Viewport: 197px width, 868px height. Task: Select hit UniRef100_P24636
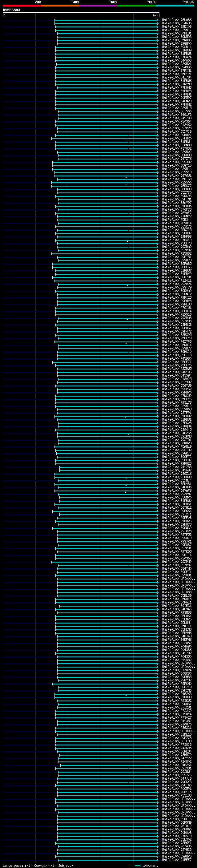pos(177,23)
